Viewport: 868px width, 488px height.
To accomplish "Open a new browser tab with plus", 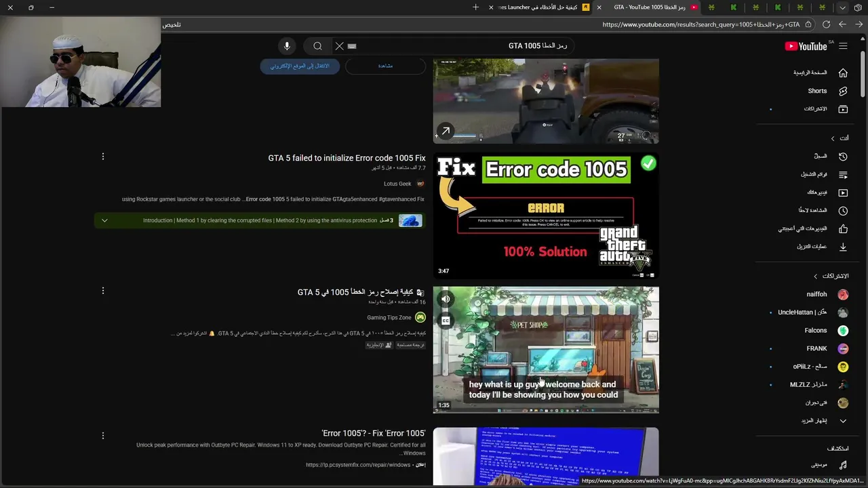I will coord(475,7).
